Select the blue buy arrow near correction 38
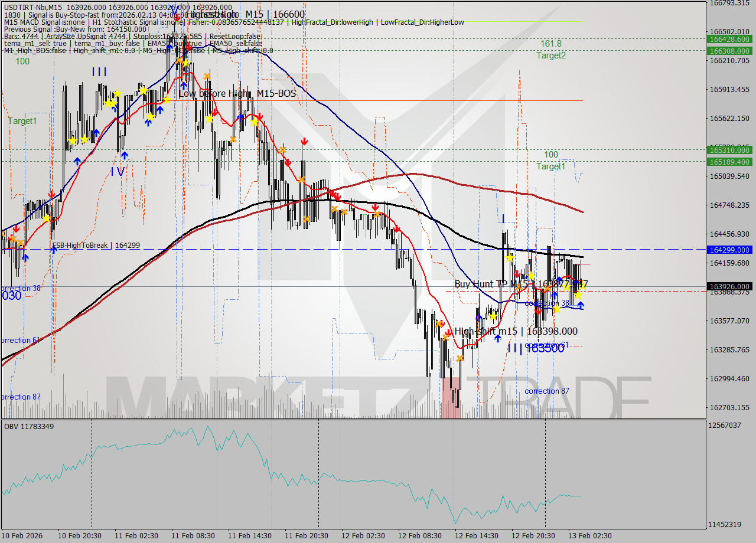 pos(580,305)
